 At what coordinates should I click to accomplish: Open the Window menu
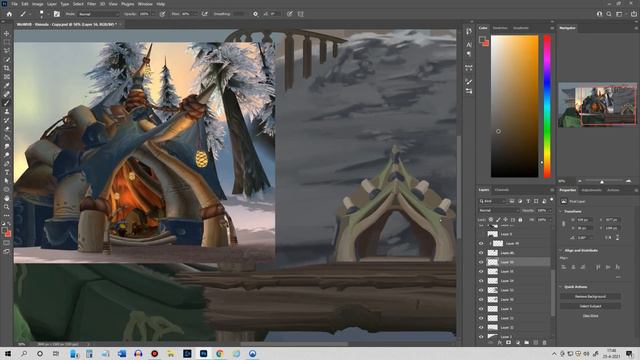[145, 4]
